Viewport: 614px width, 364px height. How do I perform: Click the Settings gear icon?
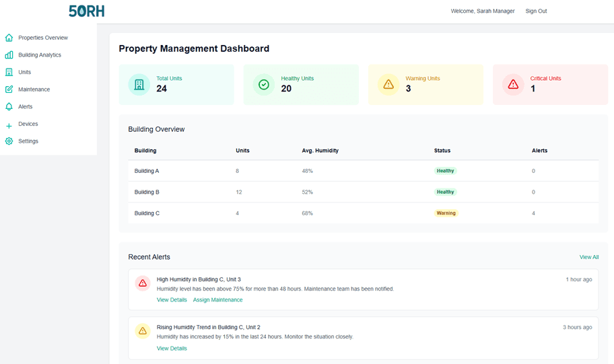9,141
